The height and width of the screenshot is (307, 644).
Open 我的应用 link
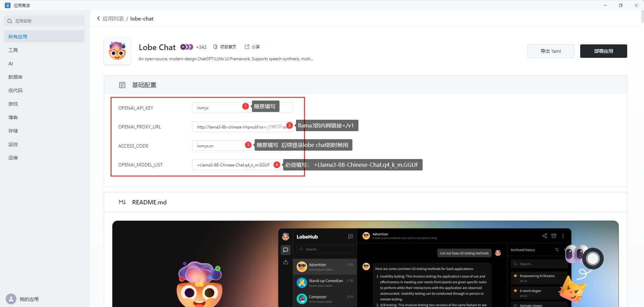pos(29,299)
